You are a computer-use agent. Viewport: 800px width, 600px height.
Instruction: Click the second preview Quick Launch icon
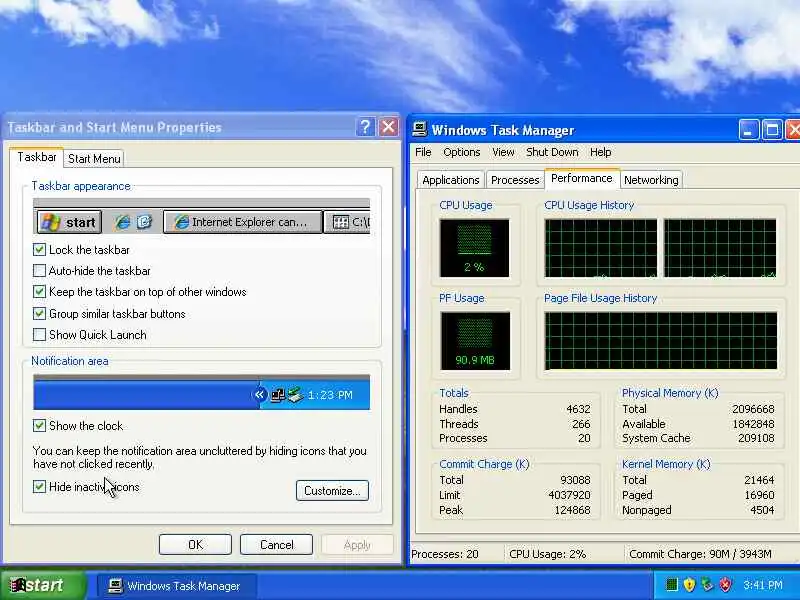(144, 222)
